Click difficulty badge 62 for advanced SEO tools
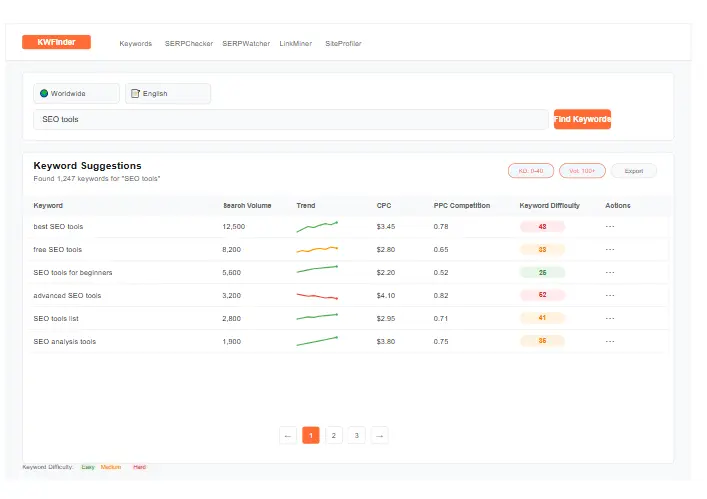The image size is (707, 499). point(542,295)
